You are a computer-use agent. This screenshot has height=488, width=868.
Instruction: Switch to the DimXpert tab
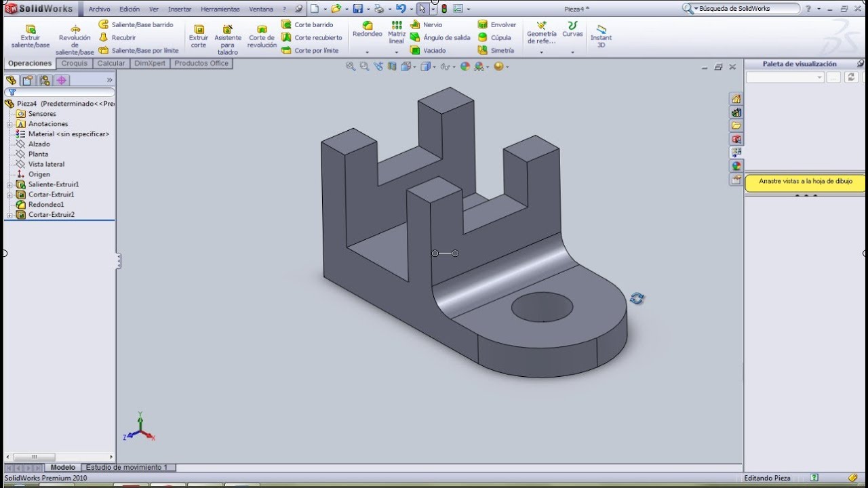pos(150,63)
